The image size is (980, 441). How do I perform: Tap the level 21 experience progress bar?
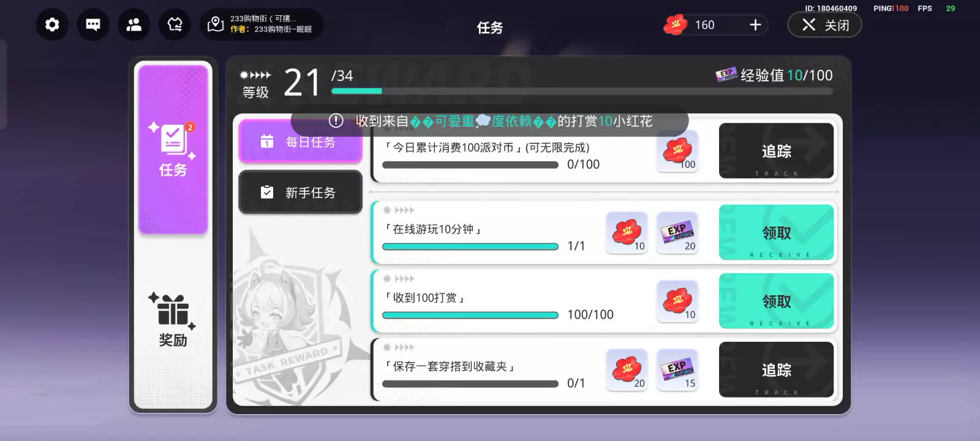(x=582, y=91)
